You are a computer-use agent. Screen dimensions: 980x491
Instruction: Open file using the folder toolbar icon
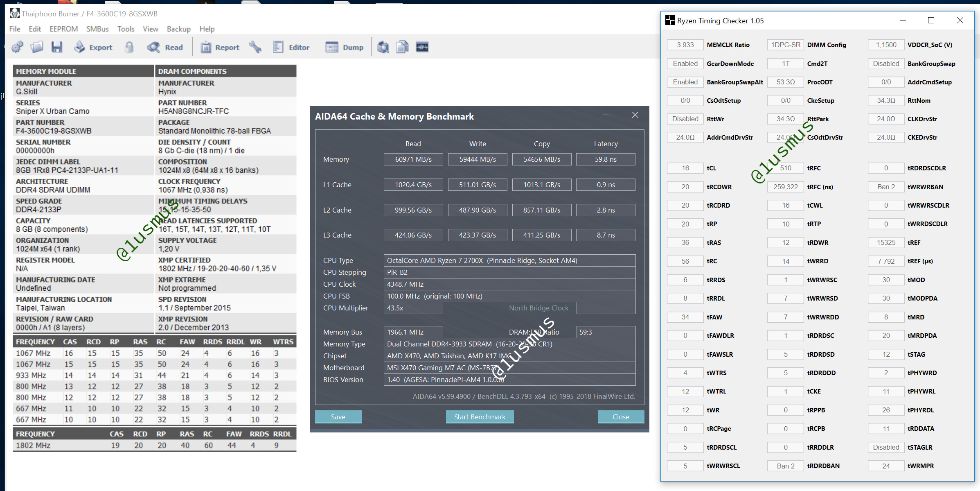(37, 47)
